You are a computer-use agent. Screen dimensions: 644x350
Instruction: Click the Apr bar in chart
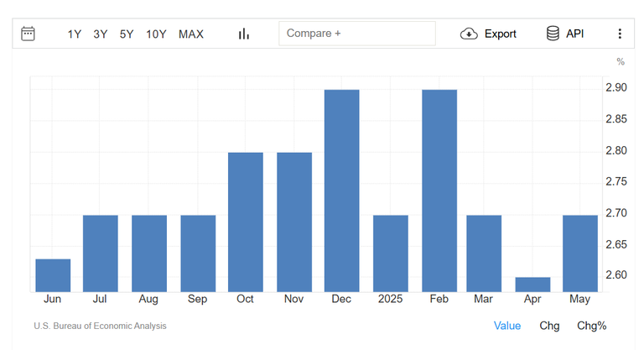tap(532, 285)
